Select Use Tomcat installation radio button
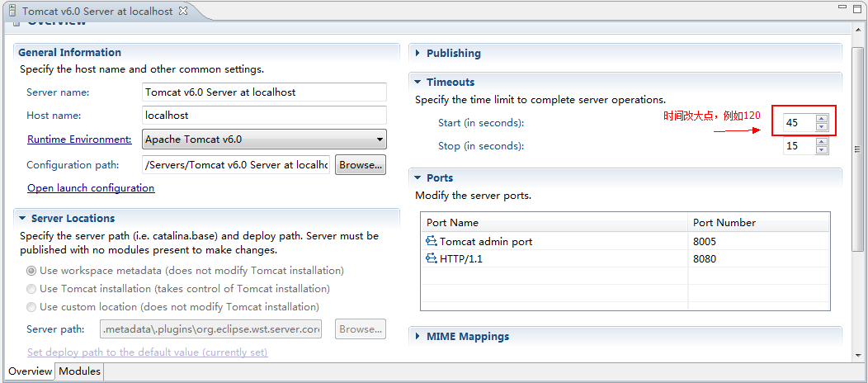The image size is (868, 383). pos(31,289)
